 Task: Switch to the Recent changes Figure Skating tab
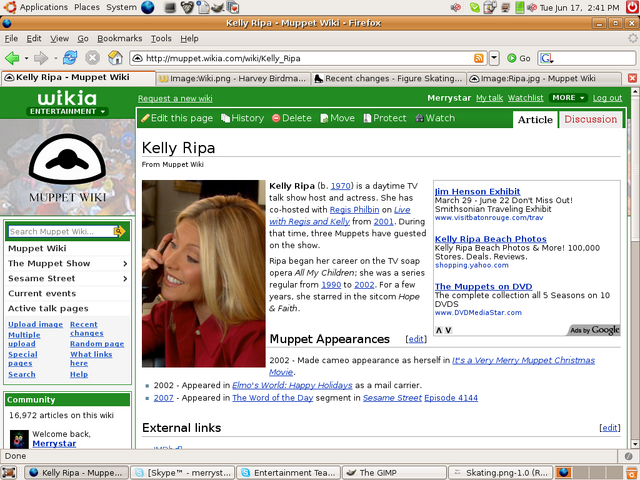point(388,78)
